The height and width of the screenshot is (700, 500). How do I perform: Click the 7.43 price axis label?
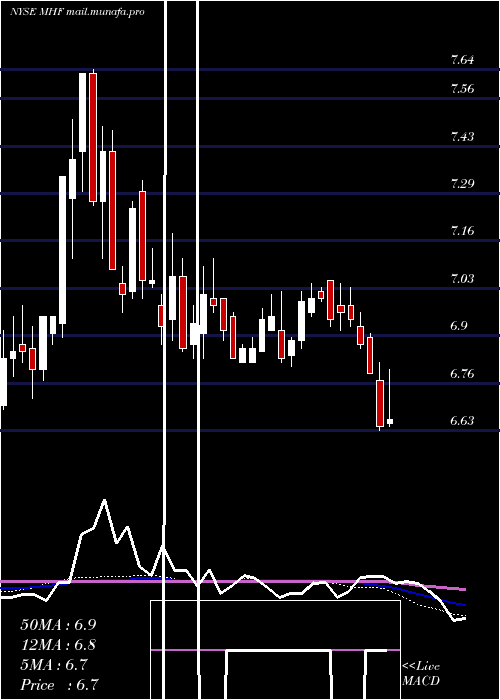click(x=462, y=136)
